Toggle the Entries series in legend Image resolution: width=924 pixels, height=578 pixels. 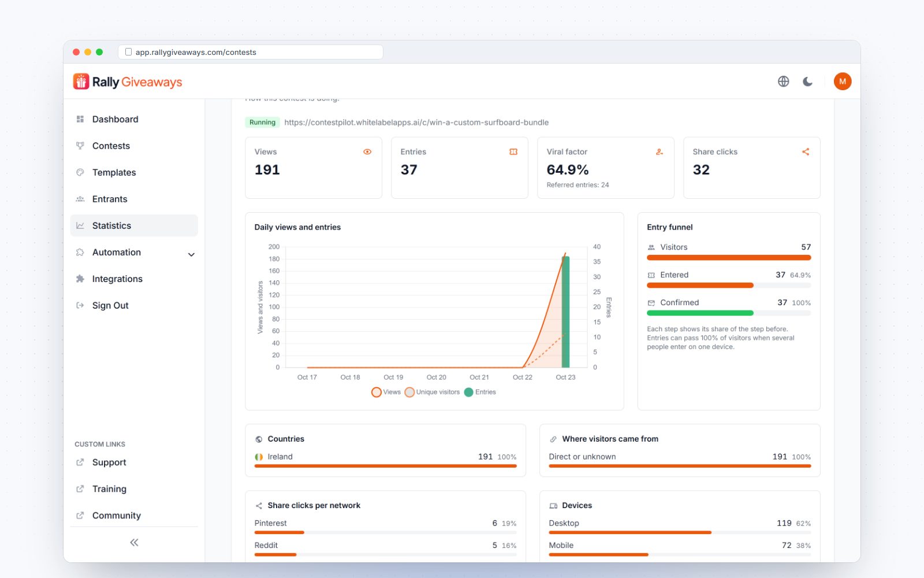480,392
